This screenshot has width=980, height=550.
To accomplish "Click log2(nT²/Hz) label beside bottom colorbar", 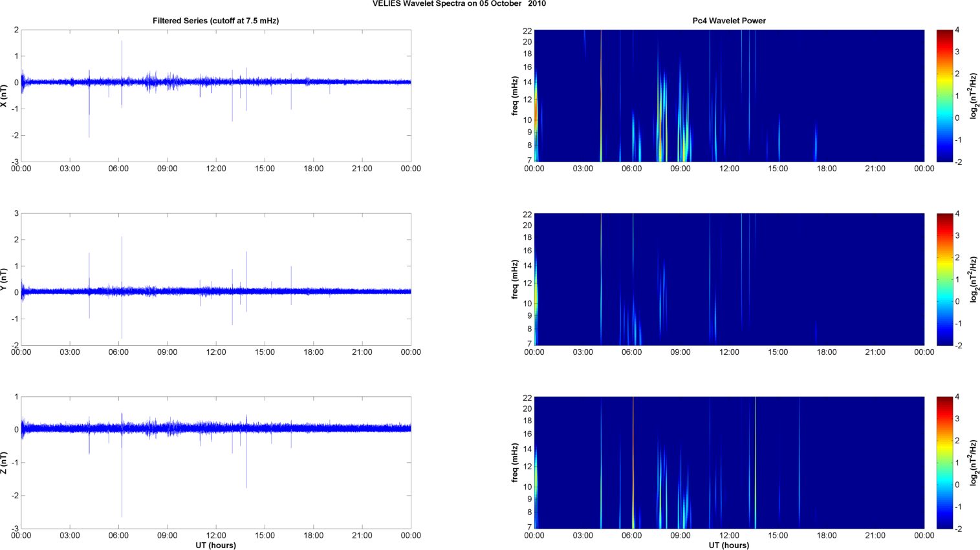I will click(x=974, y=463).
